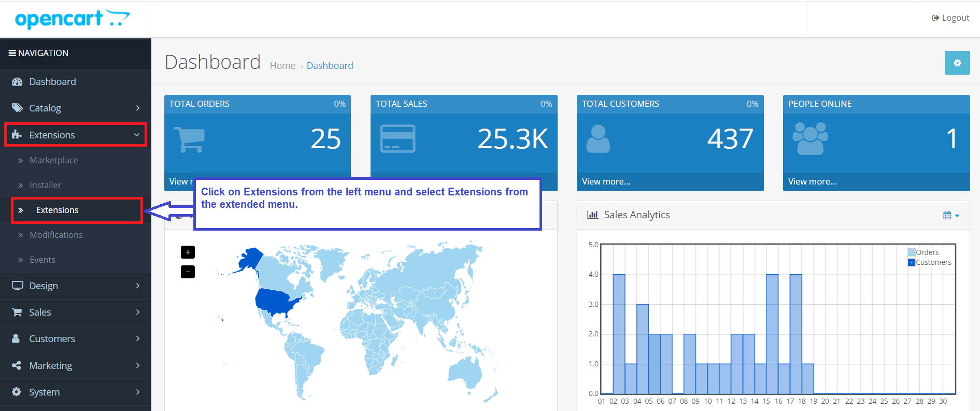
Task: Expand the Catalog menu chevron
Action: (x=138, y=108)
